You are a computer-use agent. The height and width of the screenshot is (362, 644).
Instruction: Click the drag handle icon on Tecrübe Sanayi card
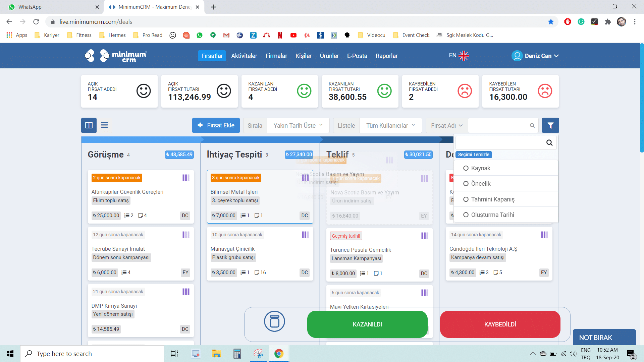(186, 235)
